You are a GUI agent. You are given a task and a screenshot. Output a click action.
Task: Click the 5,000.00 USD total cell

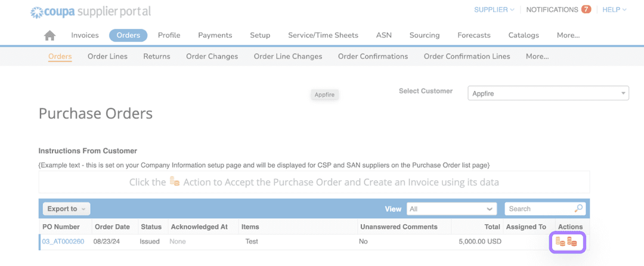(x=480, y=242)
